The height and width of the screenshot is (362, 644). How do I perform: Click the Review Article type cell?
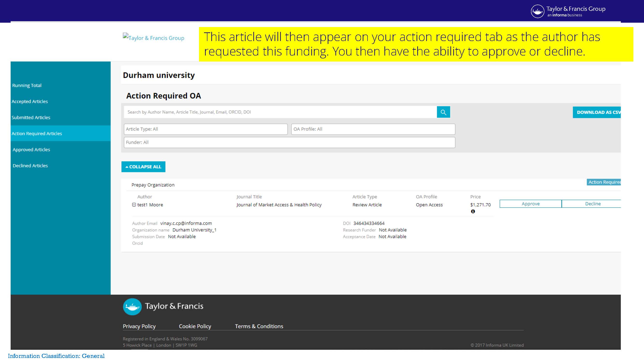367,205
